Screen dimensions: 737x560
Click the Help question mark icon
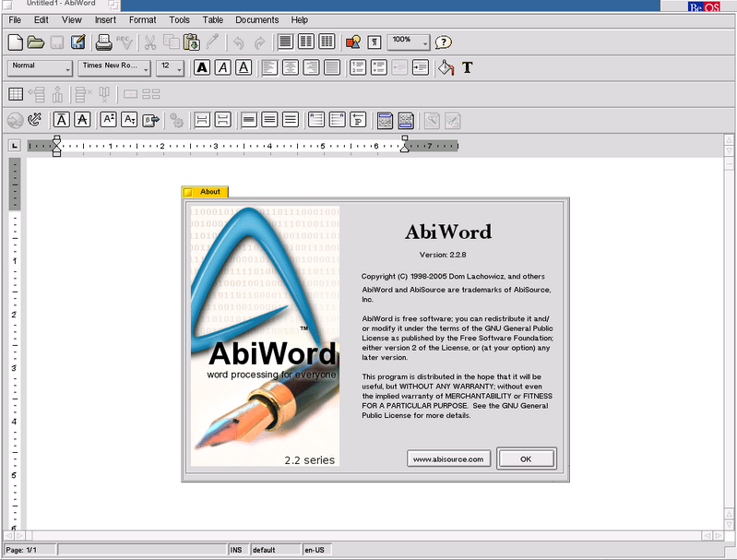444,42
